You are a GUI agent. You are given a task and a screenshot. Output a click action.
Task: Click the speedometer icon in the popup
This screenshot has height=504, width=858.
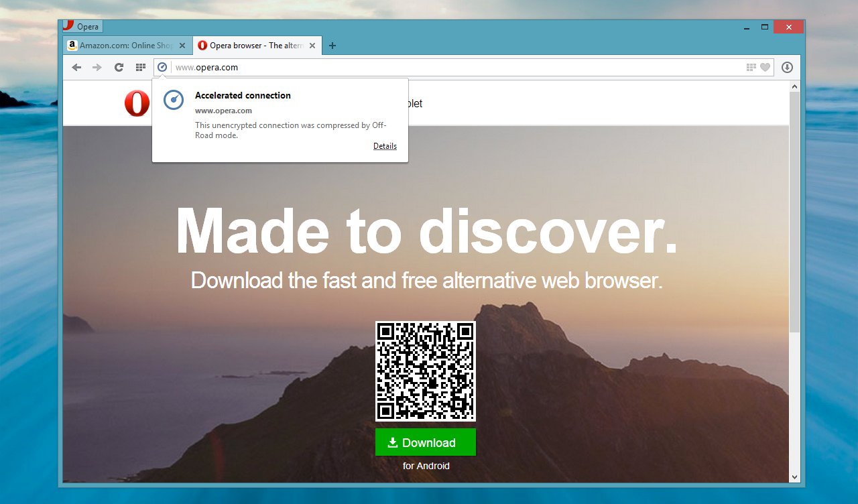point(174,100)
